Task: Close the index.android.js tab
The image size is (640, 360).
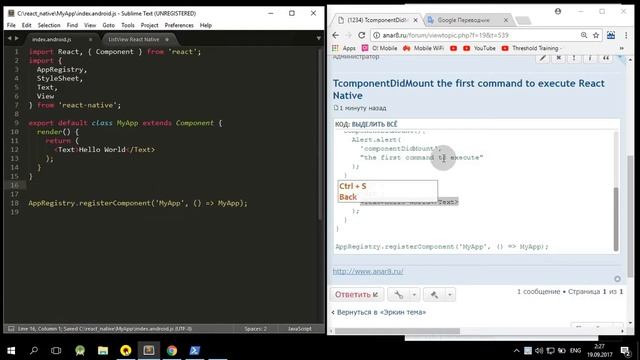Action: point(91,40)
